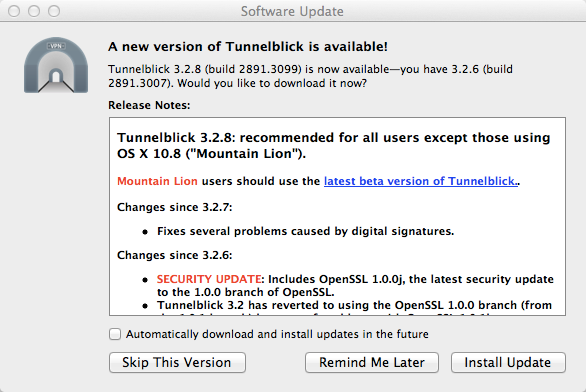The image size is (586, 392).
Task: Choose Remind Me Later
Action: [x=372, y=362]
